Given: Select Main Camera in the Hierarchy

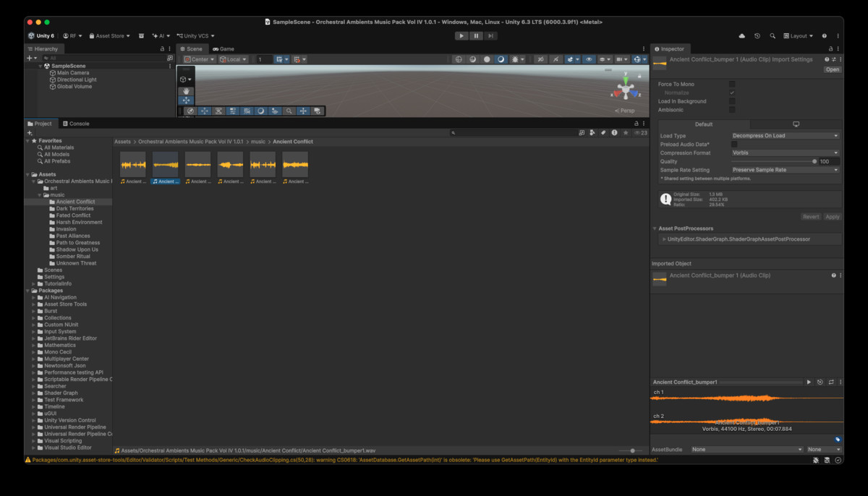Looking at the screenshot, I should (73, 73).
